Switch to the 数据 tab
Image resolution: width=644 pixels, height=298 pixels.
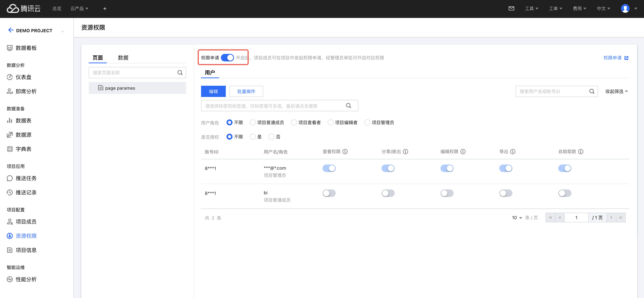point(123,58)
